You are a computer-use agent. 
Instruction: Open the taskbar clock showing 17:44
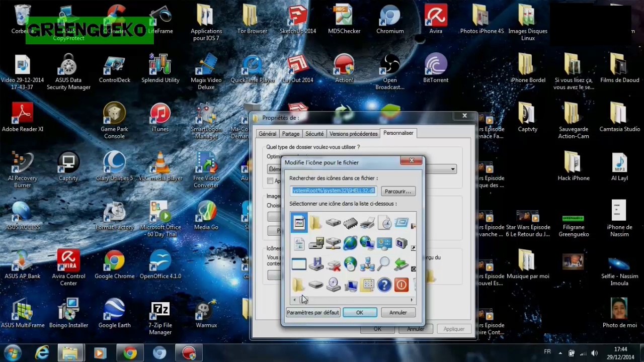point(621,352)
